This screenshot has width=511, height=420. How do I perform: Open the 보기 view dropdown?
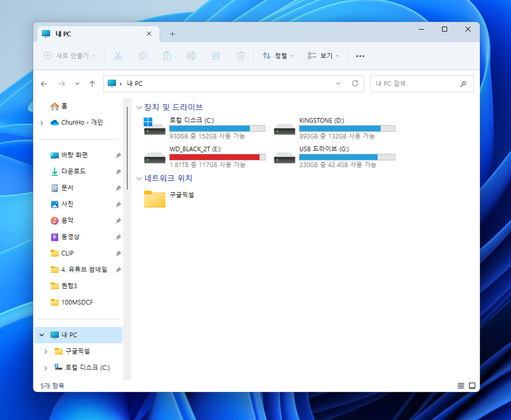[x=323, y=56]
